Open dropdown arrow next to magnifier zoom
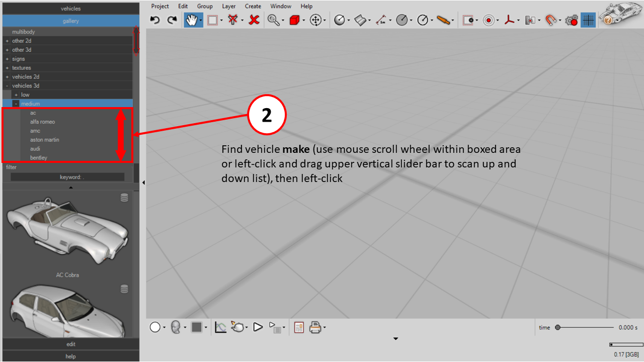This screenshot has height=362, width=644. [x=283, y=21]
